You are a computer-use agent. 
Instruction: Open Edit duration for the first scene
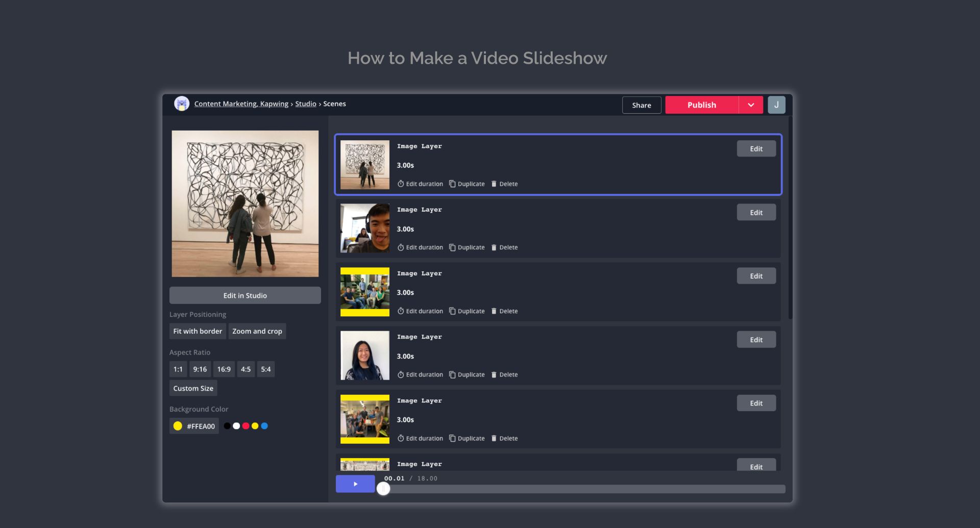420,184
